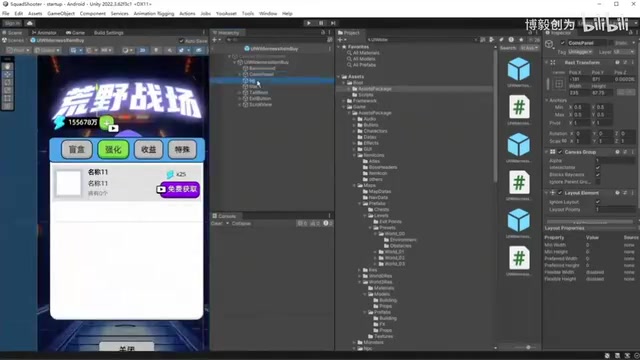
Task: Click the Hierarchy panel lock icon
Action: (323, 33)
